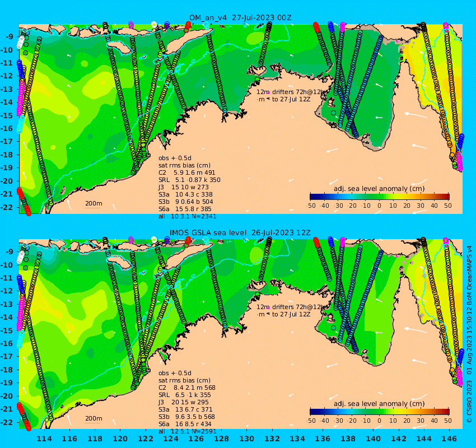Screen dimensions: 476x448
Task: Click longitude axis label 130
Action: point(247,438)
